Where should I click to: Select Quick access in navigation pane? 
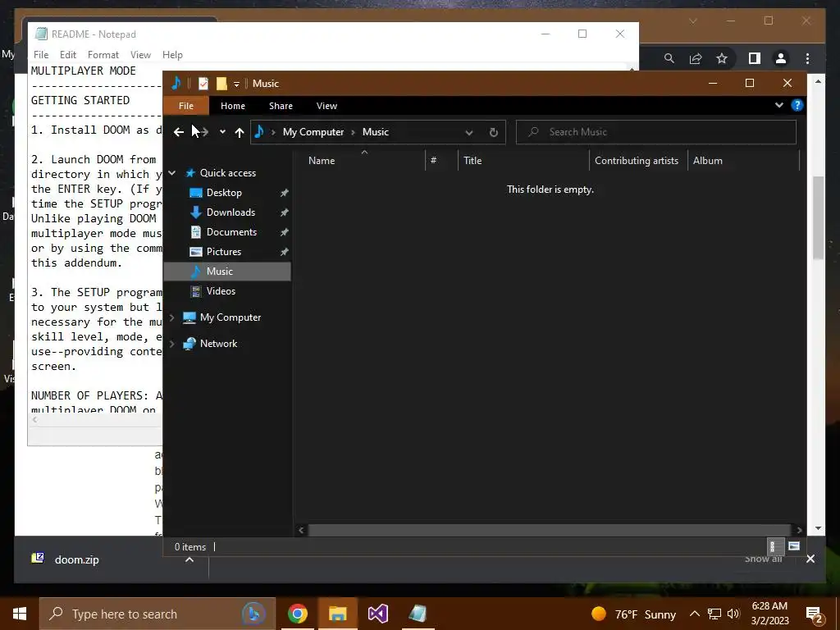[228, 173]
